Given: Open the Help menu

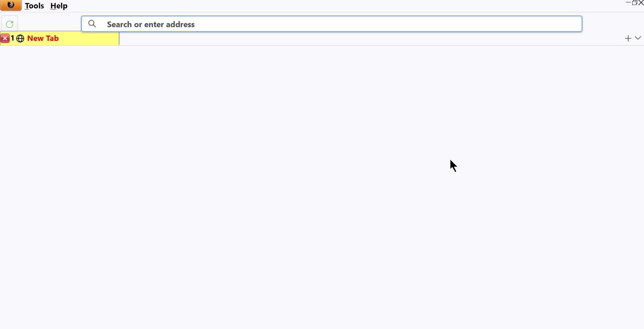Looking at the screenshot, I should point(59,6).
